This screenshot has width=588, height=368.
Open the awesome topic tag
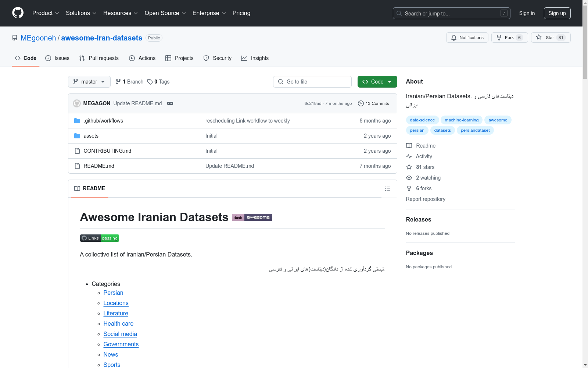[x=498, y=120]
